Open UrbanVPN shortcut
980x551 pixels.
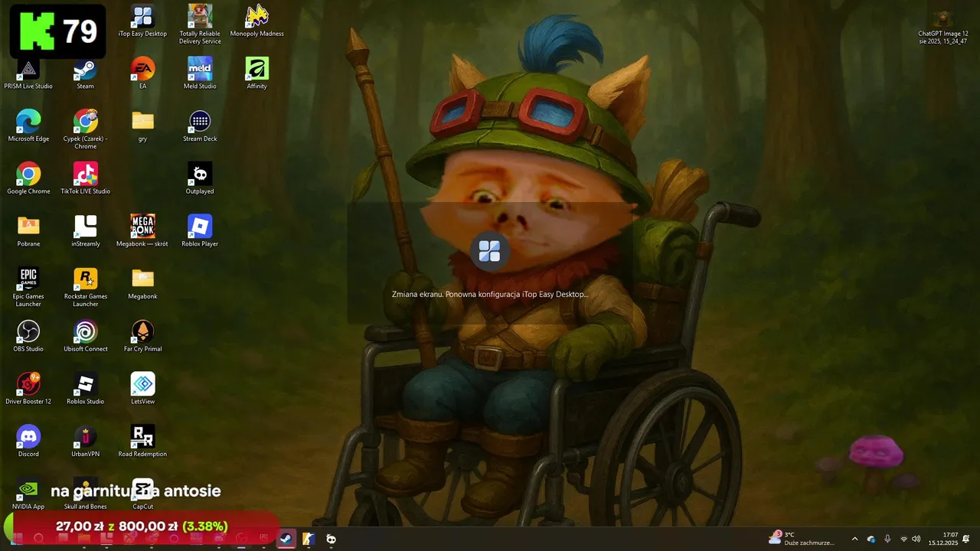(x=85, y=442)
